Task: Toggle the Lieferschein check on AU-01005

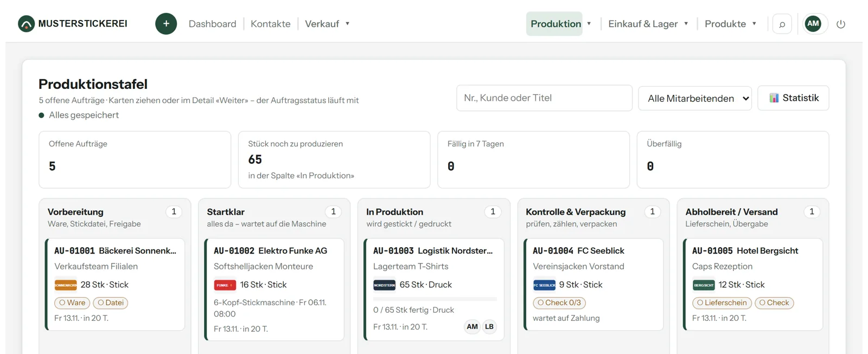Action: pos(722,302)
